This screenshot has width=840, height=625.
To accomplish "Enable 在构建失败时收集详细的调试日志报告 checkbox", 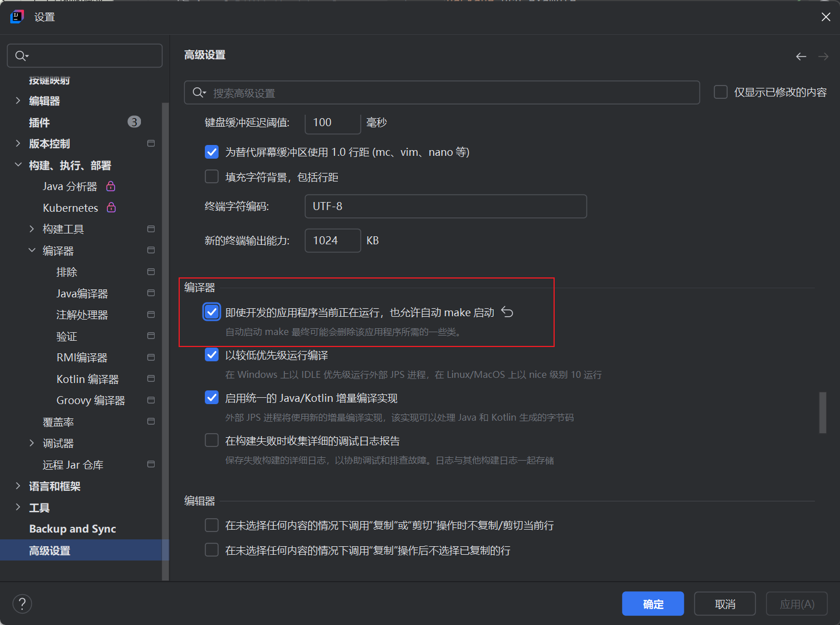I will coord(212,440).
